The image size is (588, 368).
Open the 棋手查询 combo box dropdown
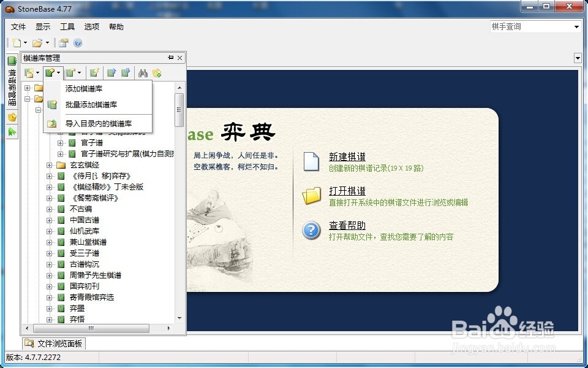[576, 26]
